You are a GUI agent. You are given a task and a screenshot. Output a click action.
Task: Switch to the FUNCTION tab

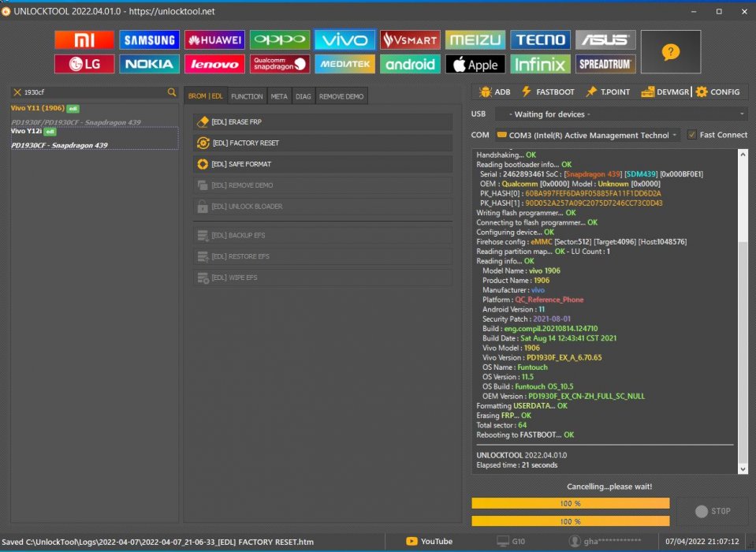click(x=247, y=96)
